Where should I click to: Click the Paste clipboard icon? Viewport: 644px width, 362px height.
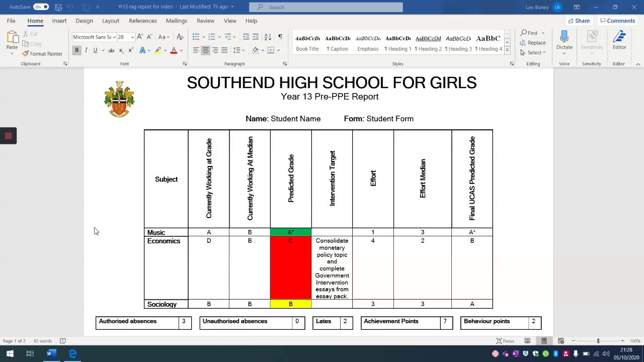(x=12, y=37)
